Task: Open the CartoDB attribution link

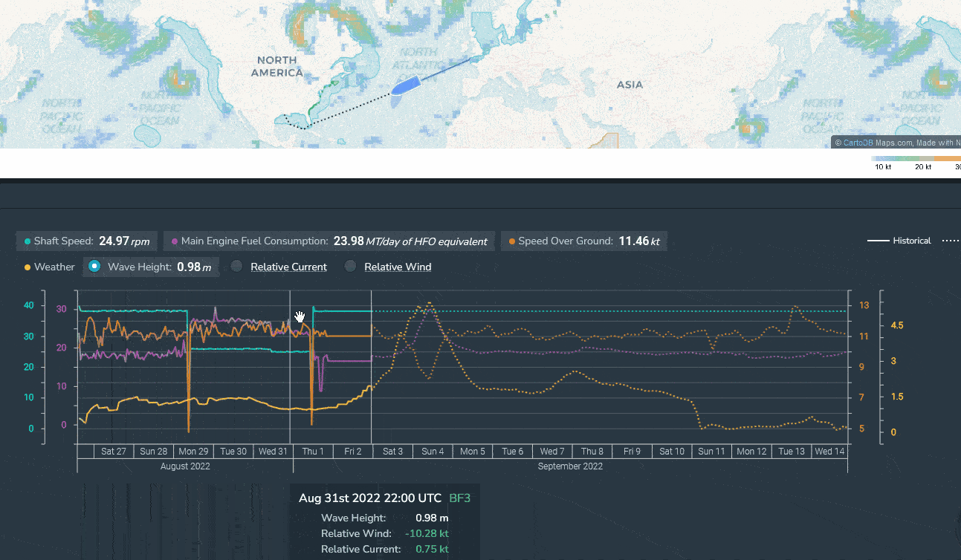Action: 858,143
